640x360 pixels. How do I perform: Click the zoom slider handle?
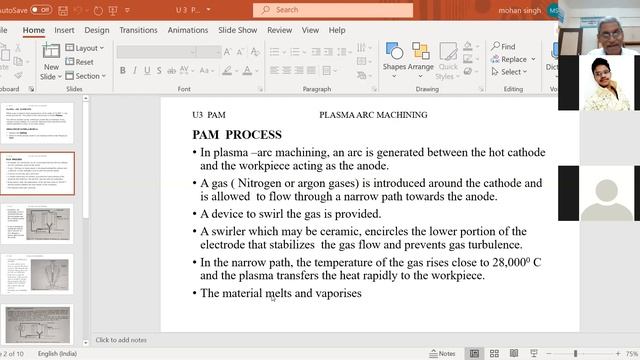(576, 353)
